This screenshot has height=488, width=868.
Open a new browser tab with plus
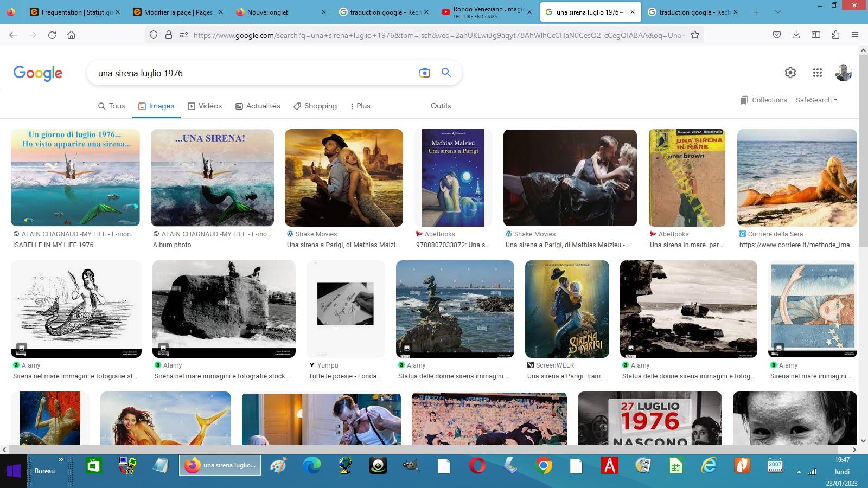(756, 12)
